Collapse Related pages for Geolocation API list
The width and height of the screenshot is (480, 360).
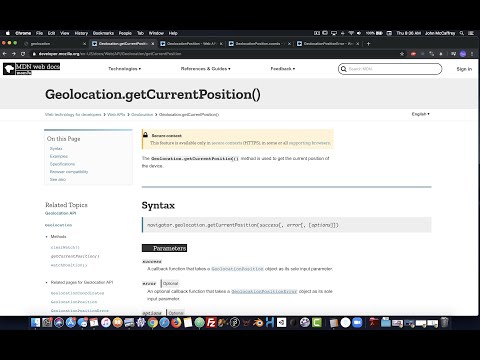click(x=46, y=282)
